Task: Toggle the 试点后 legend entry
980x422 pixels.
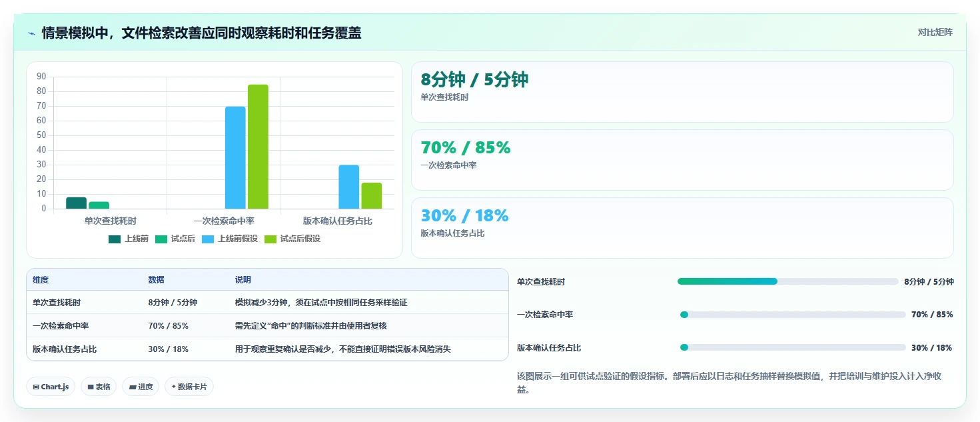Action: [x=175, y=239]
